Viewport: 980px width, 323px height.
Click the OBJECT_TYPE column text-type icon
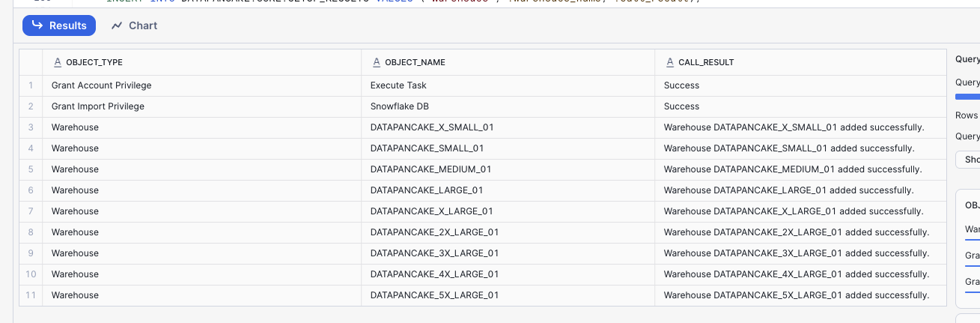(58, 62)
